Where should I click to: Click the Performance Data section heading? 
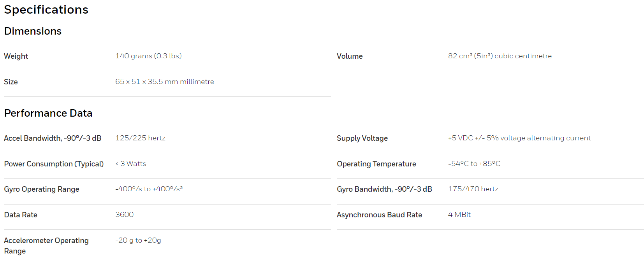point(48,113)
